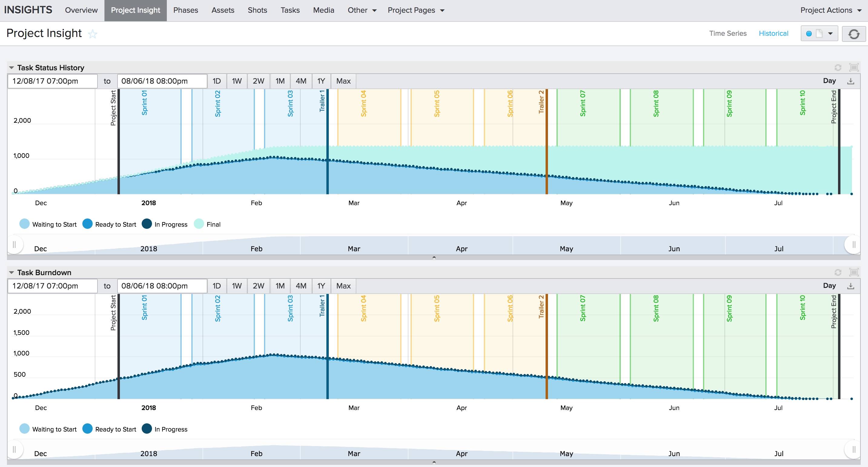
Task: Download the Task Status History chart
Action: 850,81
